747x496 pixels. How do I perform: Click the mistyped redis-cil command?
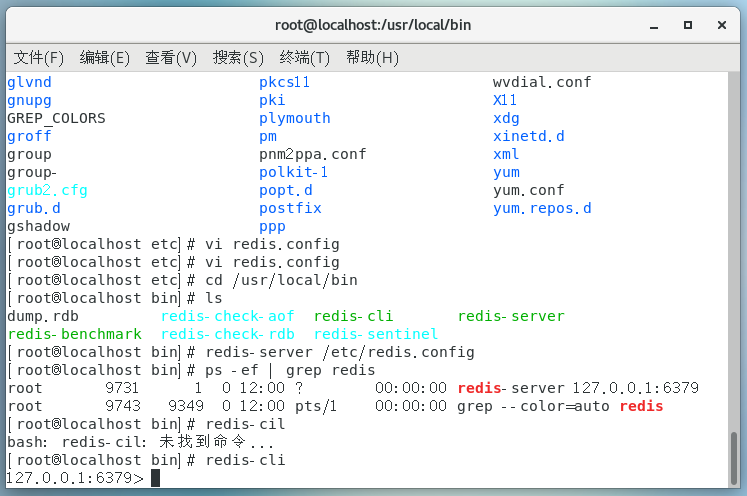[245, 425]
